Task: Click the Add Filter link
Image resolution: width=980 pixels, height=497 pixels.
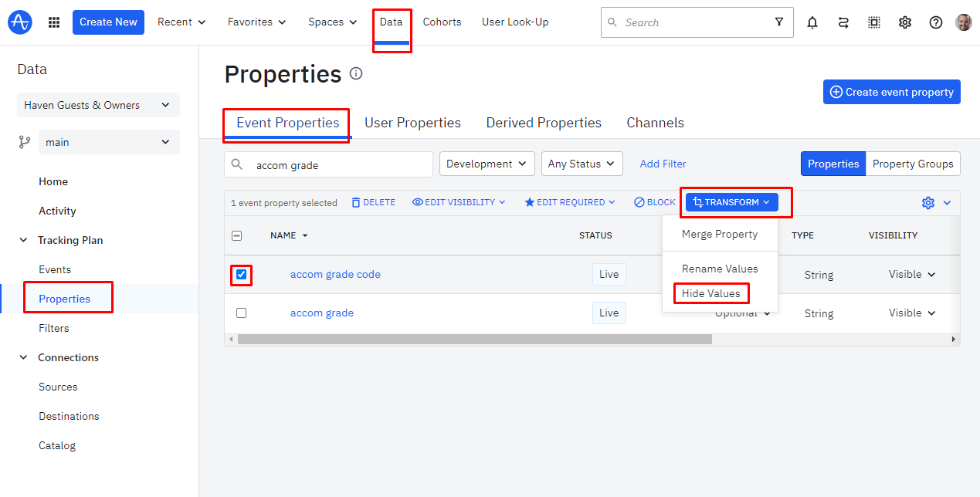Action: click(x=663, y=164)
